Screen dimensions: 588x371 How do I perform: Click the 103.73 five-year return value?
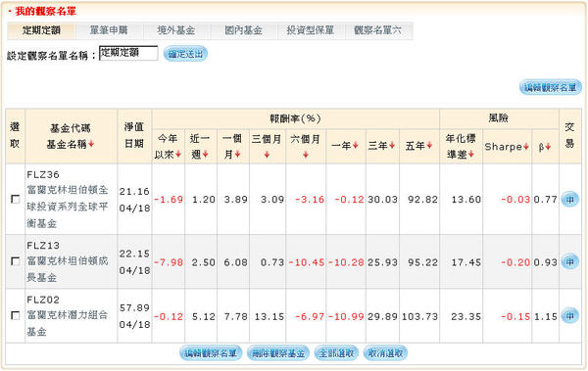pyautogui.click(x=419, y=316)
